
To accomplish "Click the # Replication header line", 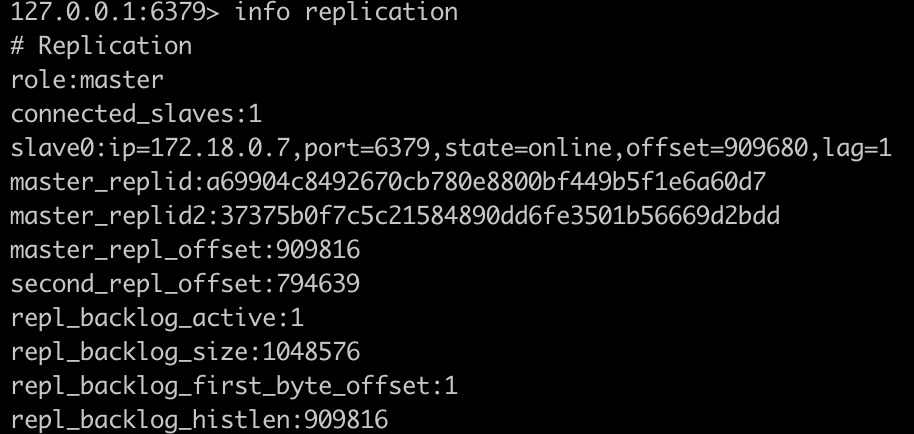I will click(x=101, y=46).
